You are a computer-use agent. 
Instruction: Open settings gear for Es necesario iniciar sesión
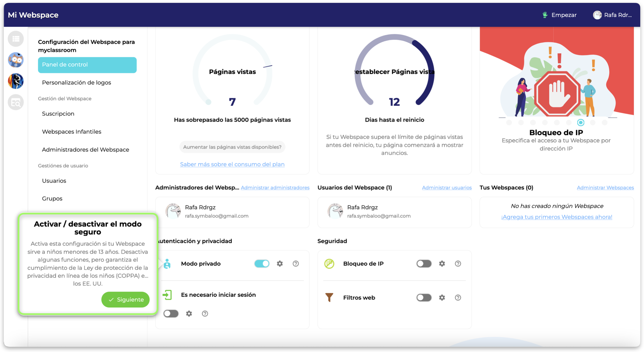pyautogui.click(x=189, y=314)
